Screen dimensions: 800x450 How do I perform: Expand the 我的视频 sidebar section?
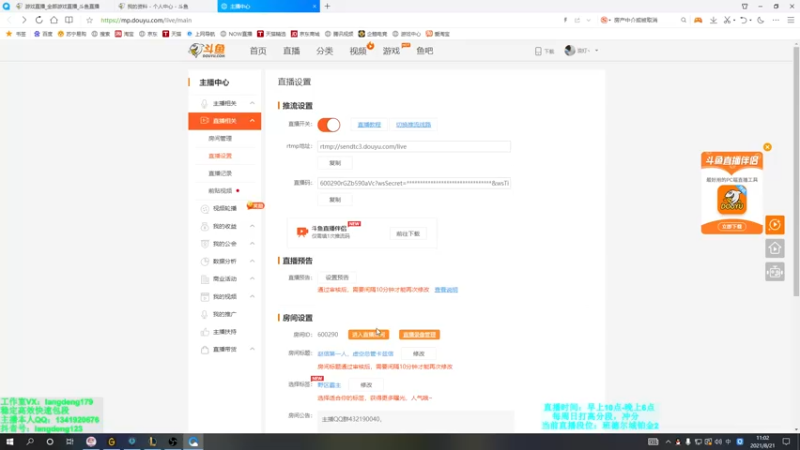(x=252, y=296)
